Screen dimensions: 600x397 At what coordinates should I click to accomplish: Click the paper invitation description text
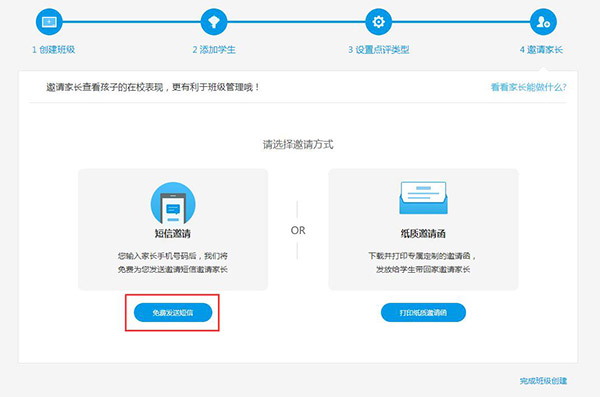click(422, 263)
